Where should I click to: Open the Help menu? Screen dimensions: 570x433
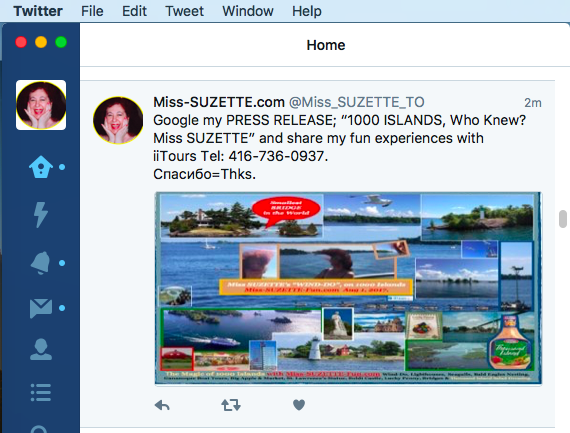click(x=306, y=11)
